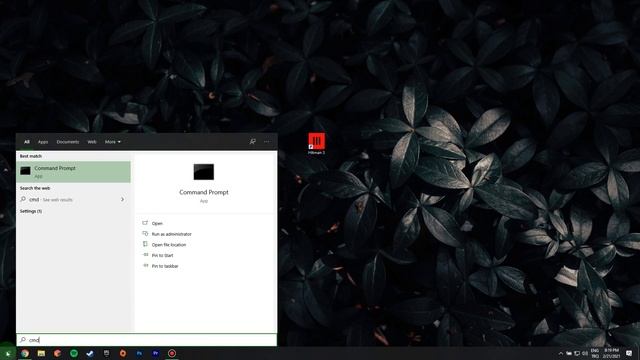Switch to the Documents search tab
This screenshot has width=640, height=360.
tap(68, 142)
